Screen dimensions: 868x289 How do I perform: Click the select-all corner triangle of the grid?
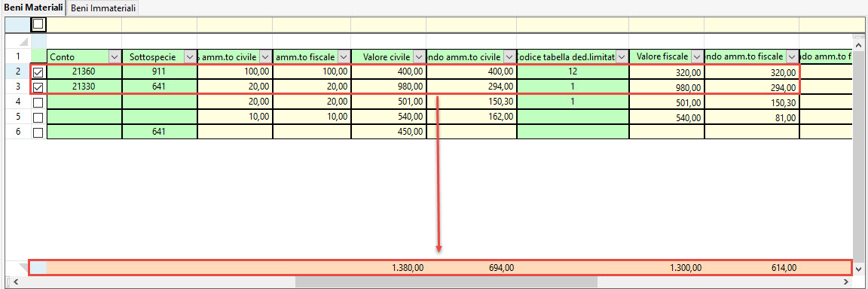click(23, 41)
